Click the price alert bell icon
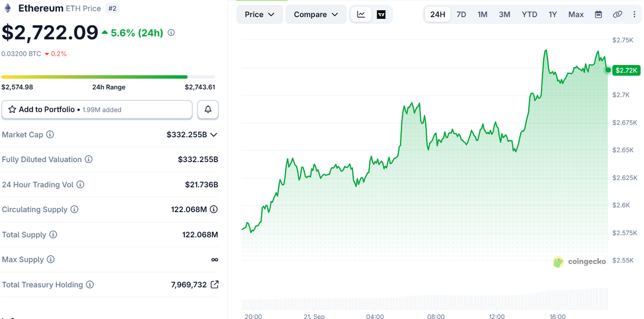 click(x=208, y=110)
